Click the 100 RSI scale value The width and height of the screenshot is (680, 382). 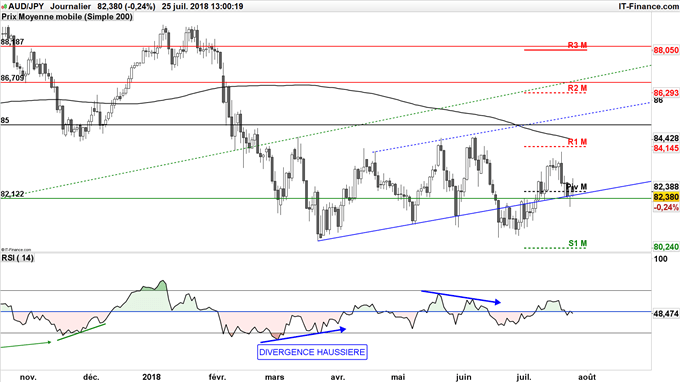click(x=660, y=259)
